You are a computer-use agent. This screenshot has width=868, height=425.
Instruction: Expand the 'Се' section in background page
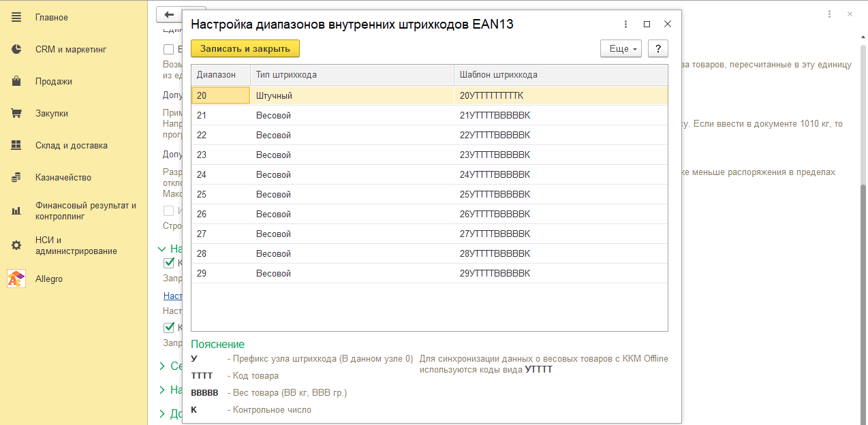coord(162,366)
